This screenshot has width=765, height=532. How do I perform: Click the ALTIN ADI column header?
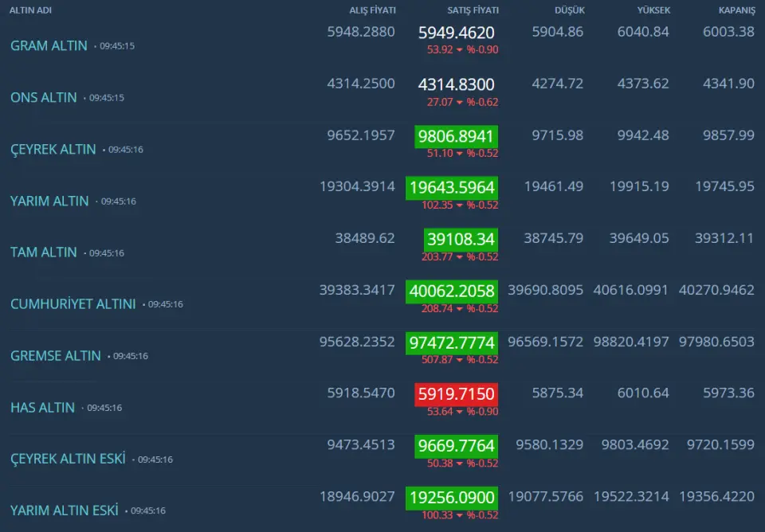point(30,10)
